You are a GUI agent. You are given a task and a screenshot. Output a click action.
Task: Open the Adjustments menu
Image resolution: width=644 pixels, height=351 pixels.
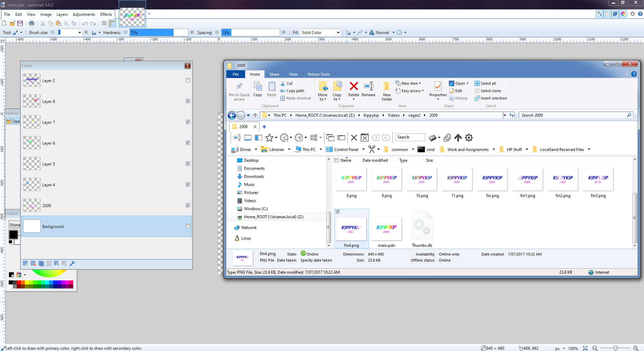[84, 14]
